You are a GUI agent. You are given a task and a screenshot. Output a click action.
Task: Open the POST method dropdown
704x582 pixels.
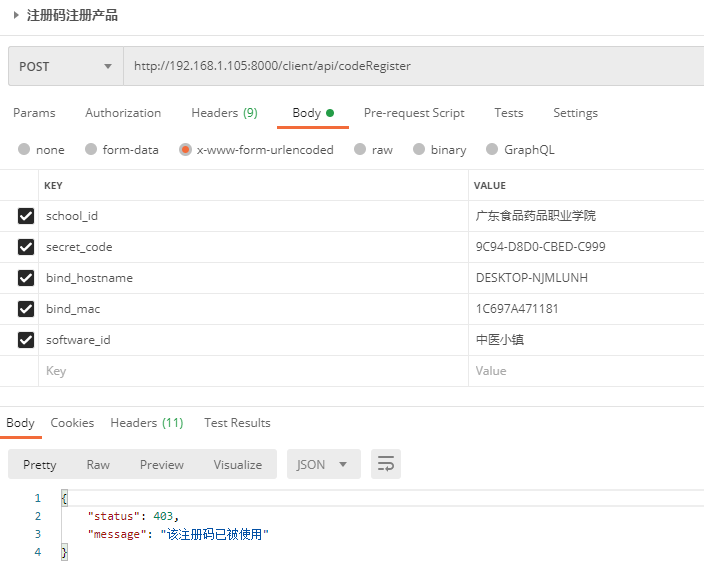(65, 66)
